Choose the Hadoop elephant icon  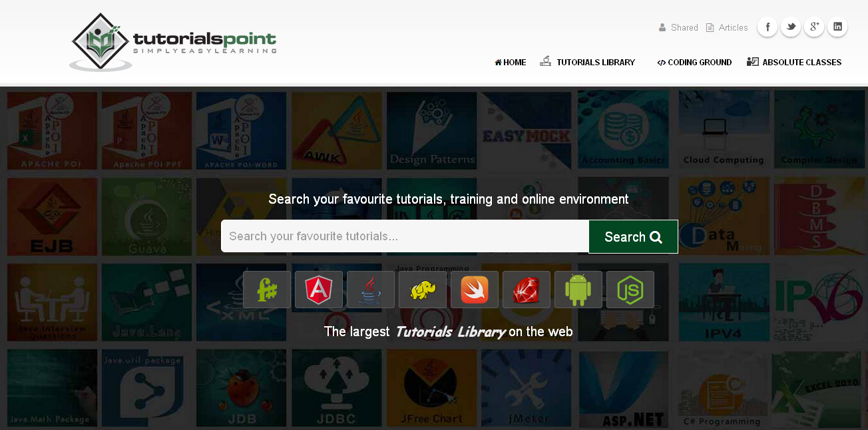tap(423, 290)
